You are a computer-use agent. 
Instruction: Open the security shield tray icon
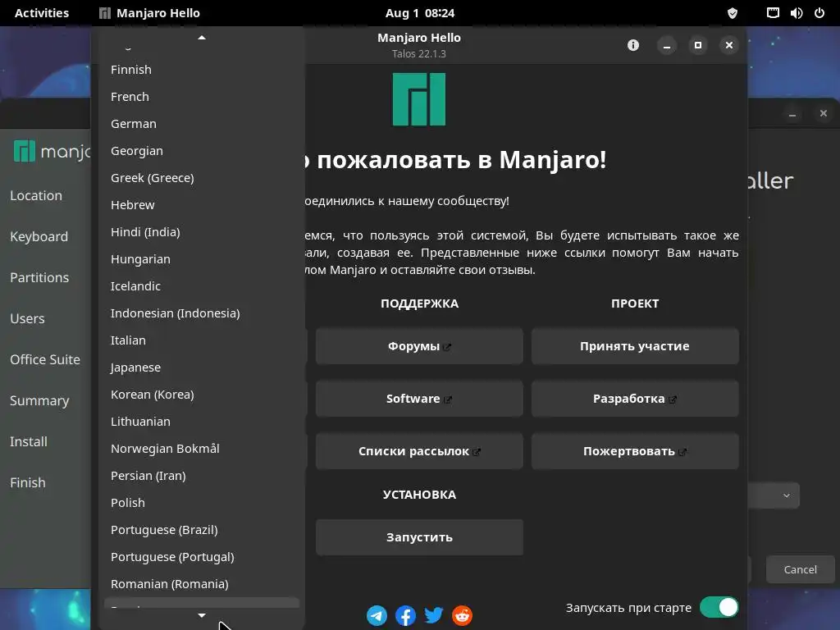tap(733, 13)
